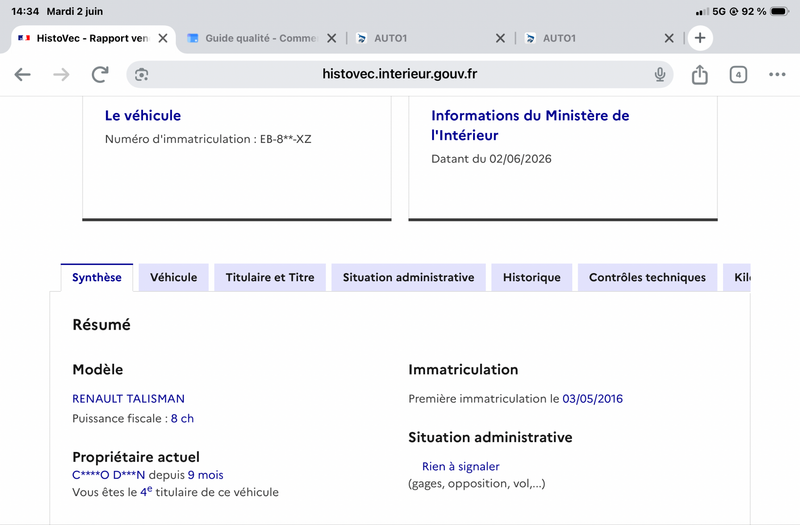This screenshot has width=800, height=525.
Task: Click the registration number EB-8**-XZ
Action: click(x=286, y=139)
